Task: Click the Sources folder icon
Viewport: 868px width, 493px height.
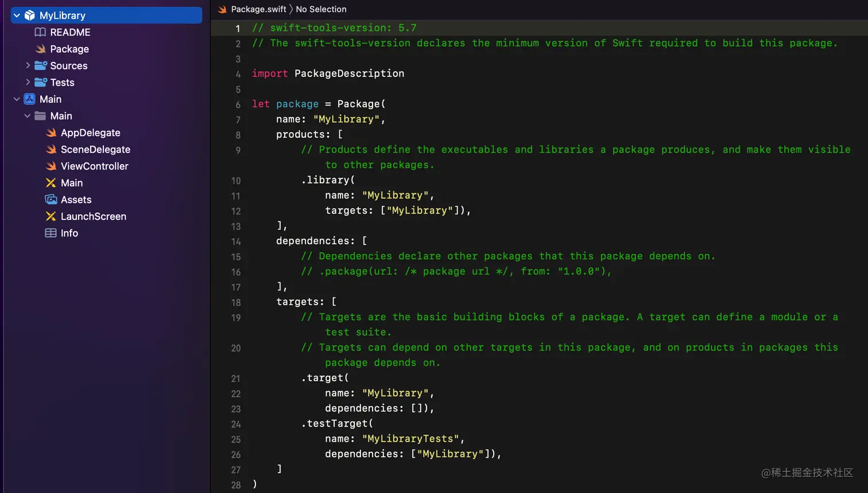Action: click(40, 65)
